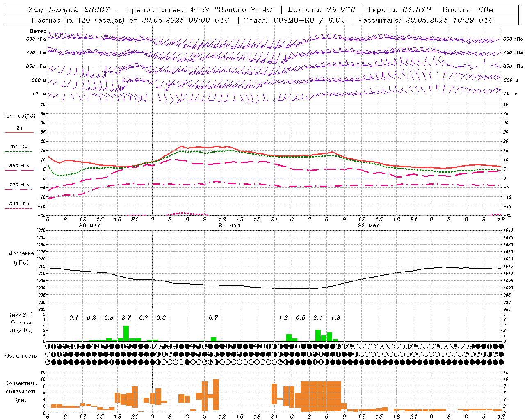Click the 'Тем-ра(°C)' axis title
Viewport: 525px width, 420px height.
[x=19, y=116]
